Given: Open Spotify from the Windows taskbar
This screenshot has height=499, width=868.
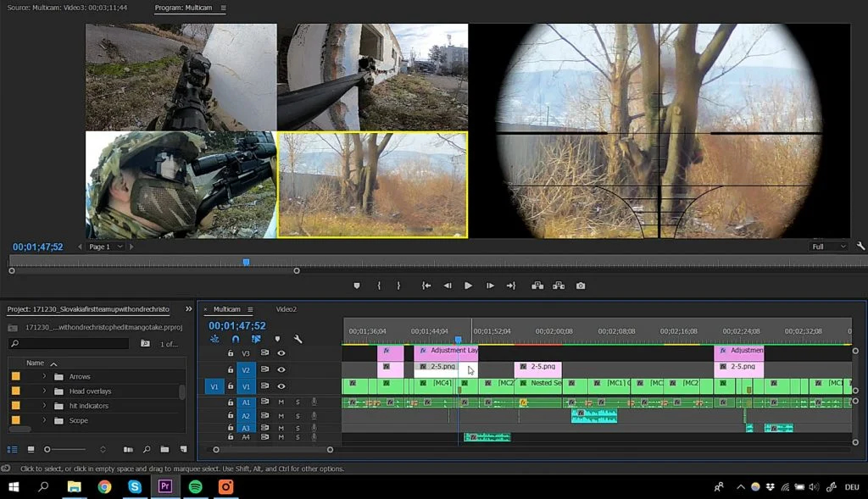Looking at the screenshot, I should (195, 487).
